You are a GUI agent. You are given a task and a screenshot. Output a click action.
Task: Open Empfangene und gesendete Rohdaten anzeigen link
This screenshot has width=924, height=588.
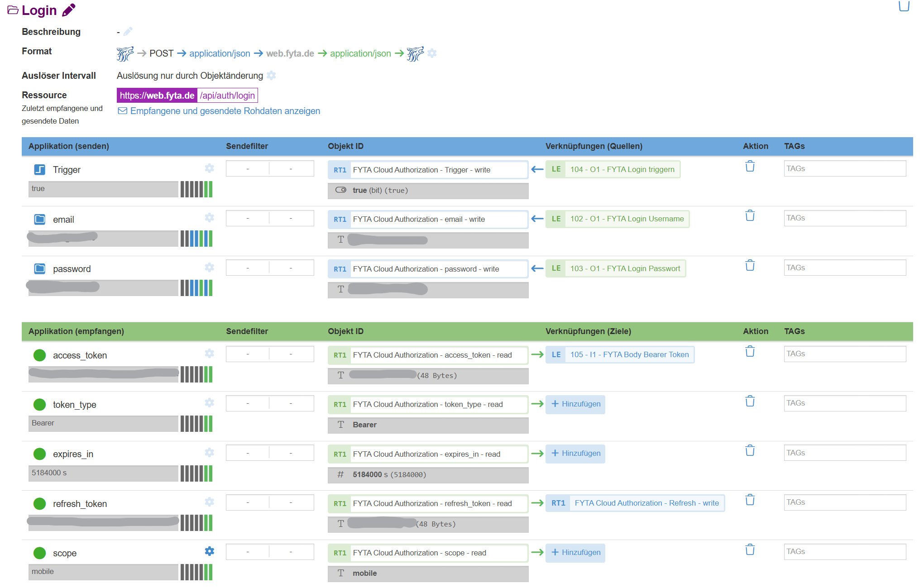pyautogui.click(x=225, y=111)
